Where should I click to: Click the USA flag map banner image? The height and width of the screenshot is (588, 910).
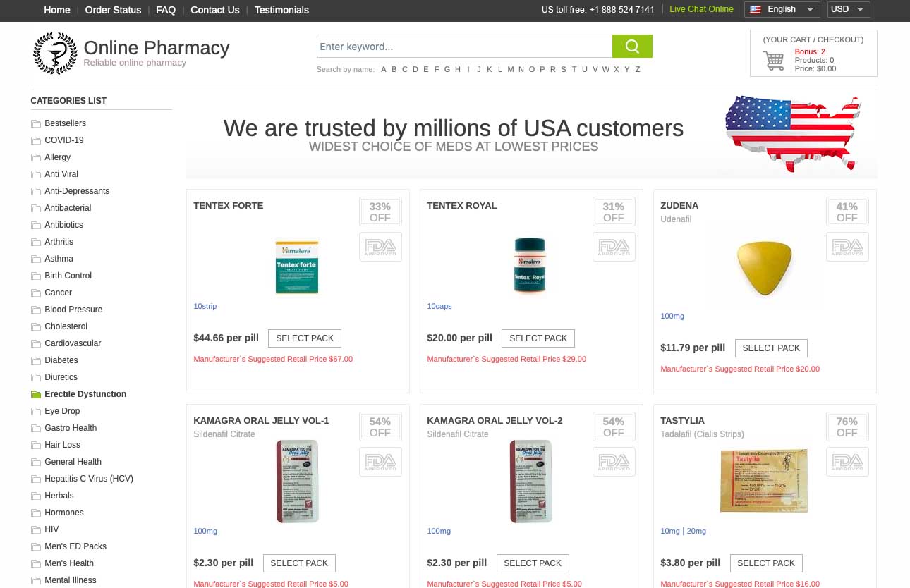(x=793, y=133)
